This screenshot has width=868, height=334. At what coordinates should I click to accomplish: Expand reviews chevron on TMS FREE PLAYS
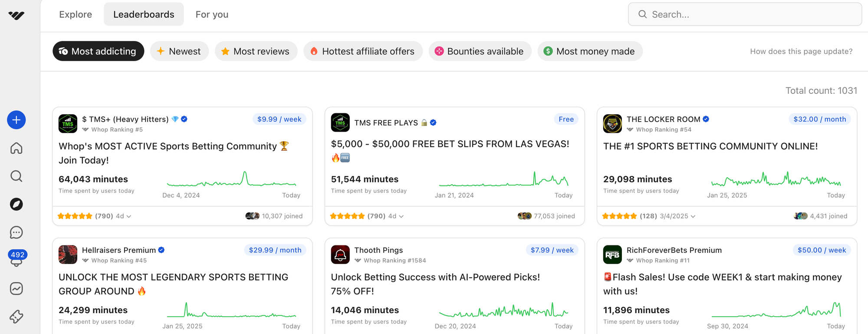[x=401, y=216]
